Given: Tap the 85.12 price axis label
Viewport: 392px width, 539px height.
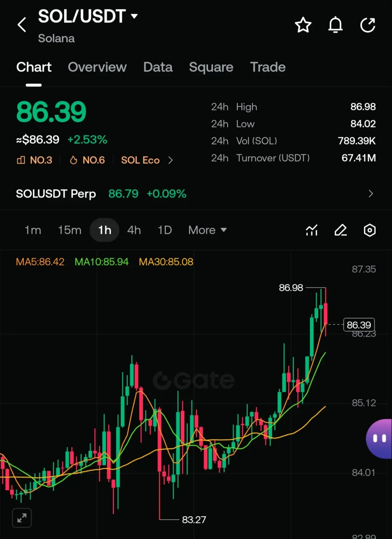Looking at the screenshot, I should pos(364,403).
